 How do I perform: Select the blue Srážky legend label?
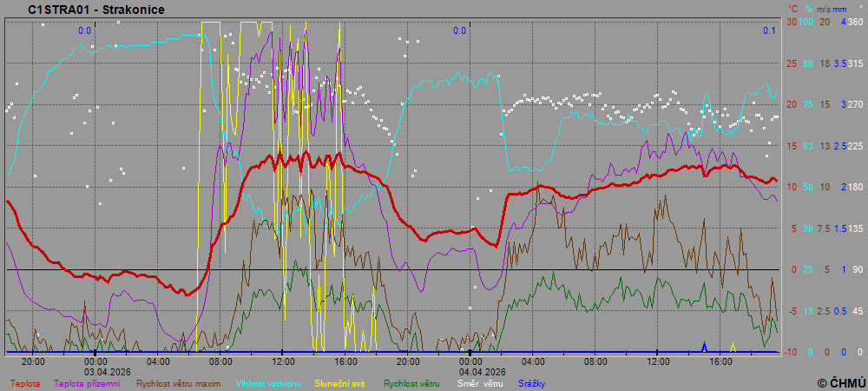[x=533, y=382]
